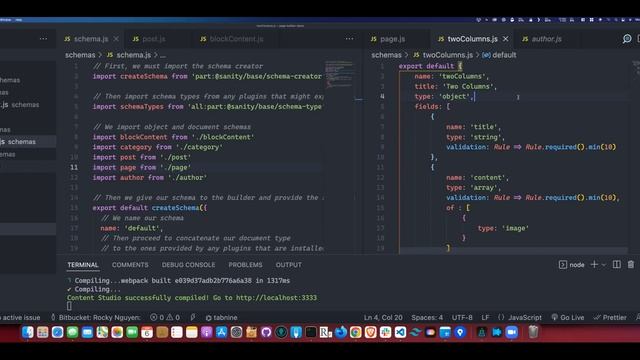Open the comments icon at top right
640x360 pixels.
[x=627, y=39]
